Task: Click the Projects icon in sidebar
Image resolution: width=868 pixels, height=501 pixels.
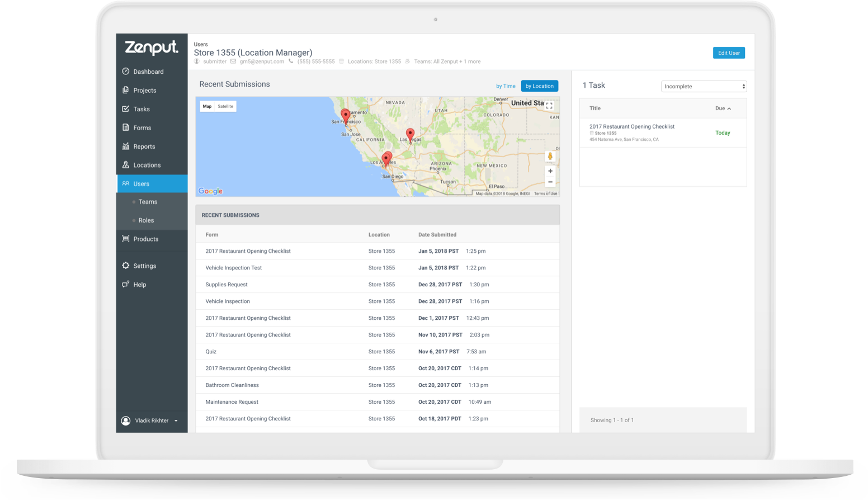Action: coord(126,90)
